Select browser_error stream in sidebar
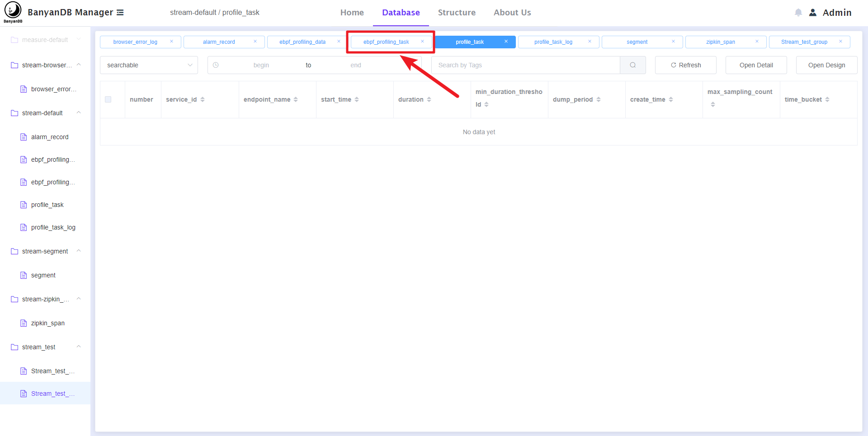868x436 pixels. (x=45, y=89)
